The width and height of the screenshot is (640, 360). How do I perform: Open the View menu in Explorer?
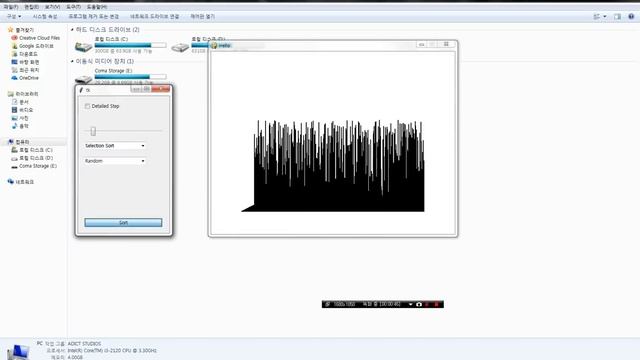52,7
